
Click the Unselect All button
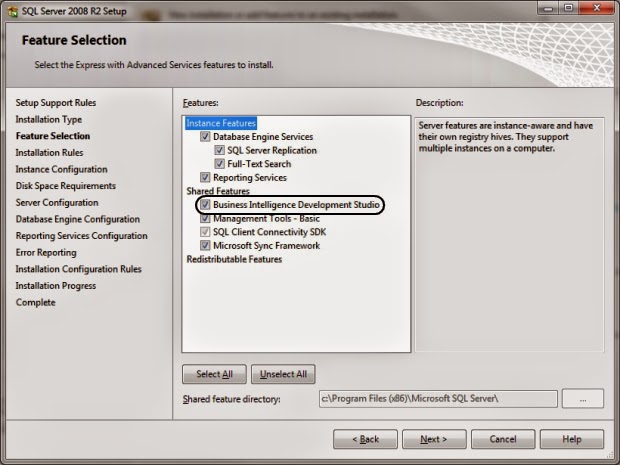283,374
